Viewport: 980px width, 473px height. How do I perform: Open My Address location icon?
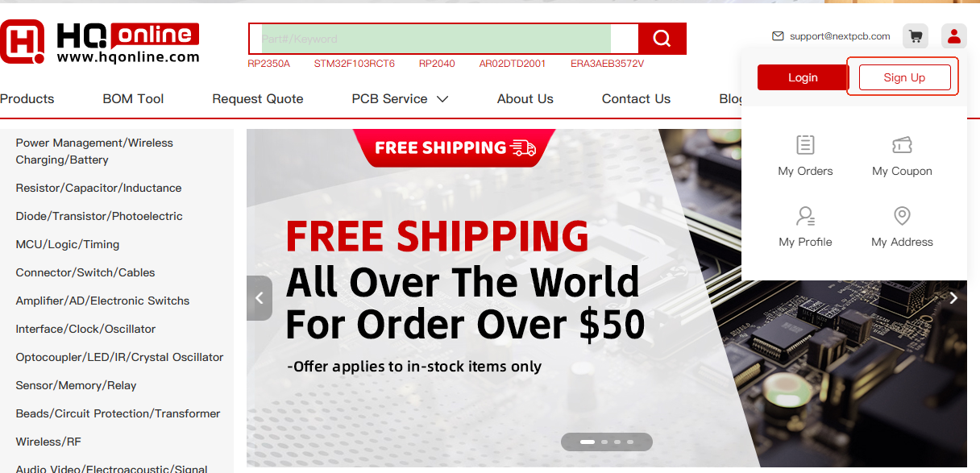click(x=902, y=216)
